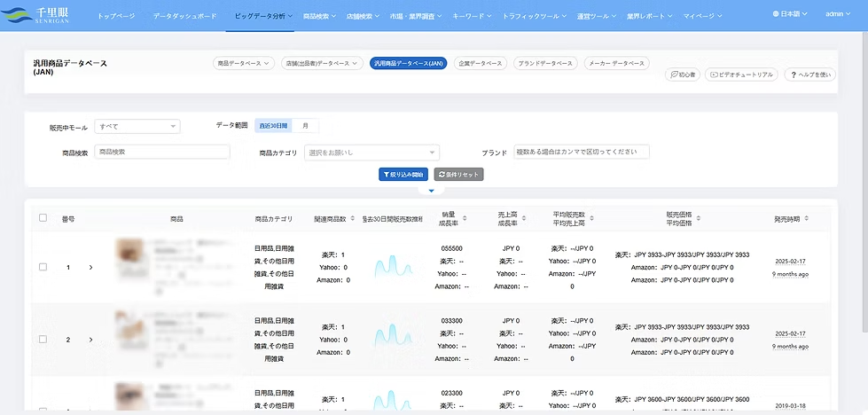Open the 運営ツール menu

tap(598, 16)
